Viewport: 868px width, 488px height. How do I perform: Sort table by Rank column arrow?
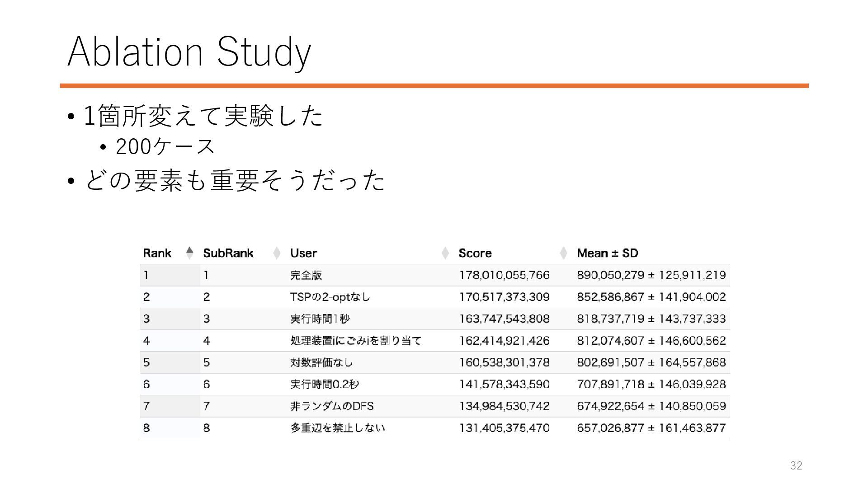click(x=189, y=253)
